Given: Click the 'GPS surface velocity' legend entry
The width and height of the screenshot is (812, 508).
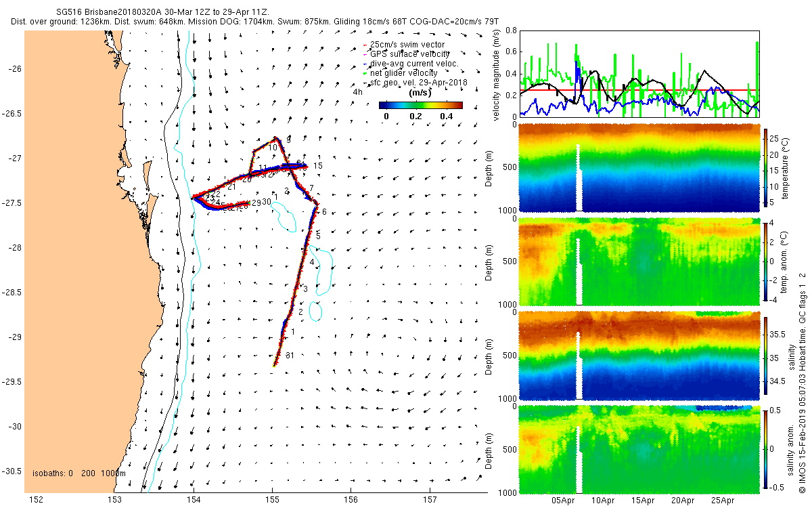Looking at the screenshot, I should click(411, 54).
